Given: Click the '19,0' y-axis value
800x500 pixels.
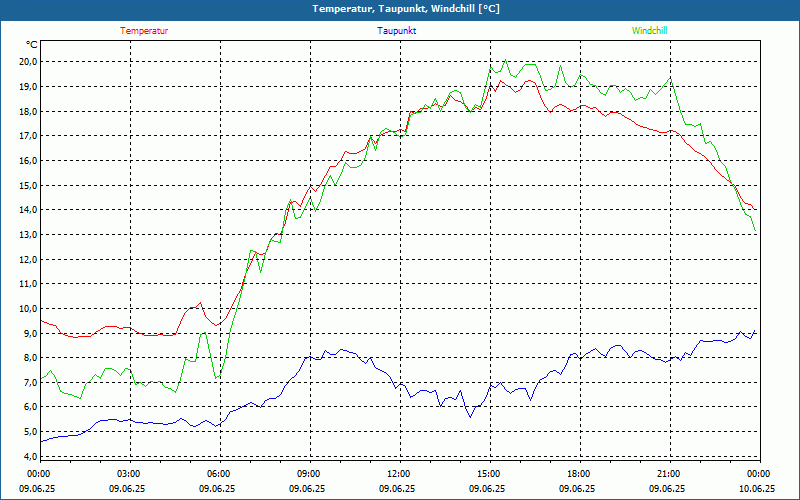Looking at the screenshot, I should [28, 87].
